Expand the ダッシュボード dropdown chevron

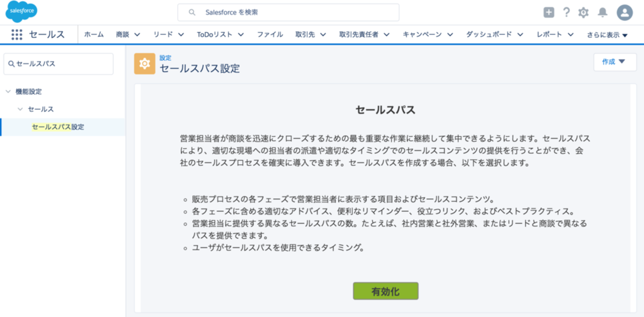[x=520, y=35]
